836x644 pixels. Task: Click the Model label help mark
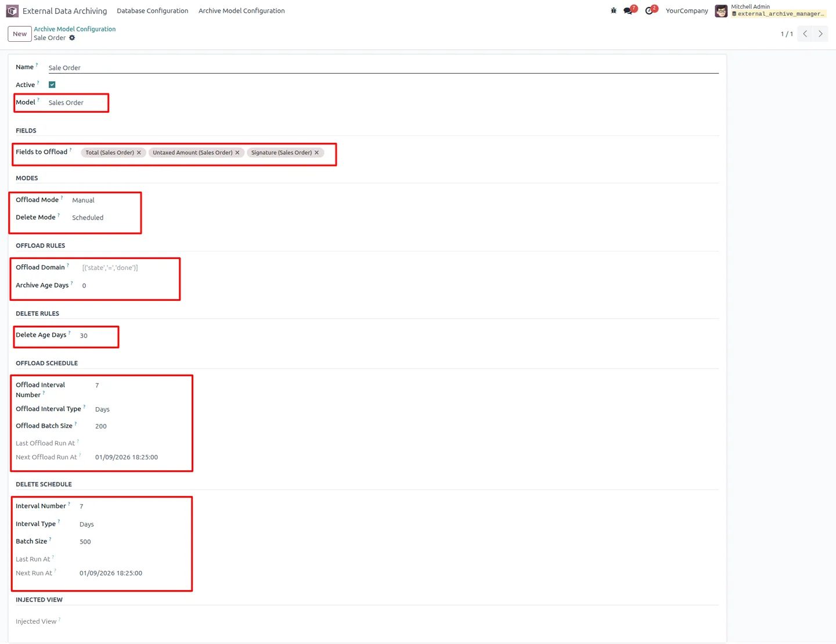38,100
